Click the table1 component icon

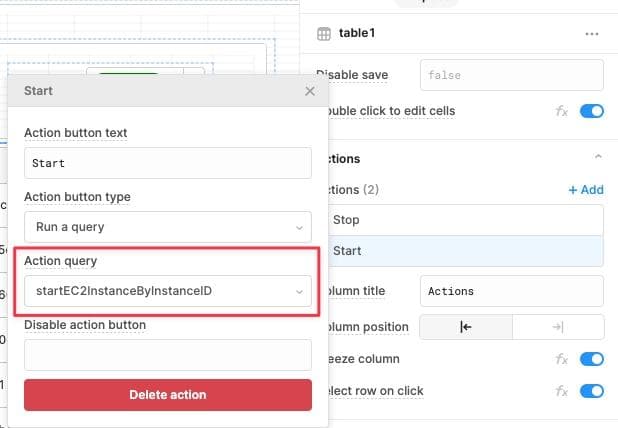(324, 33)
